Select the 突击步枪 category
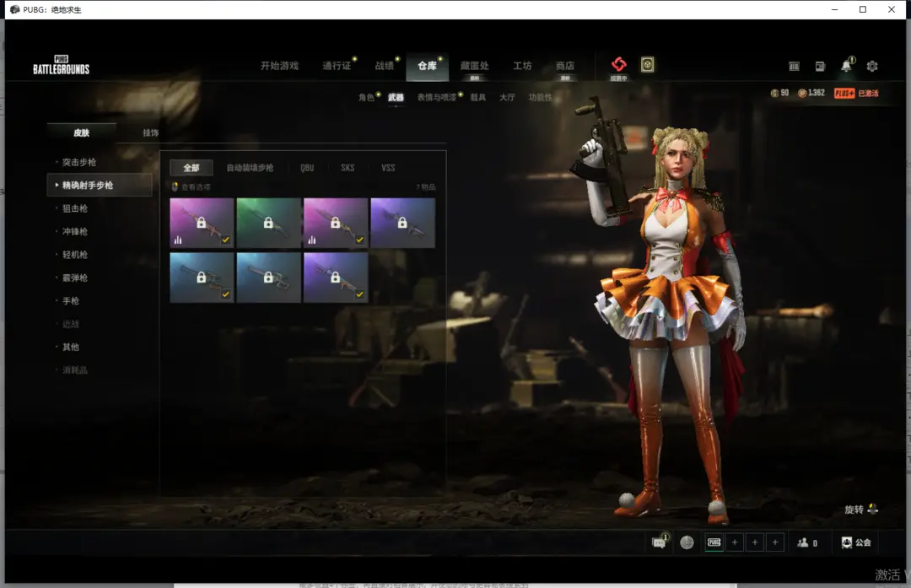The image size is (911, 588). 79,162
